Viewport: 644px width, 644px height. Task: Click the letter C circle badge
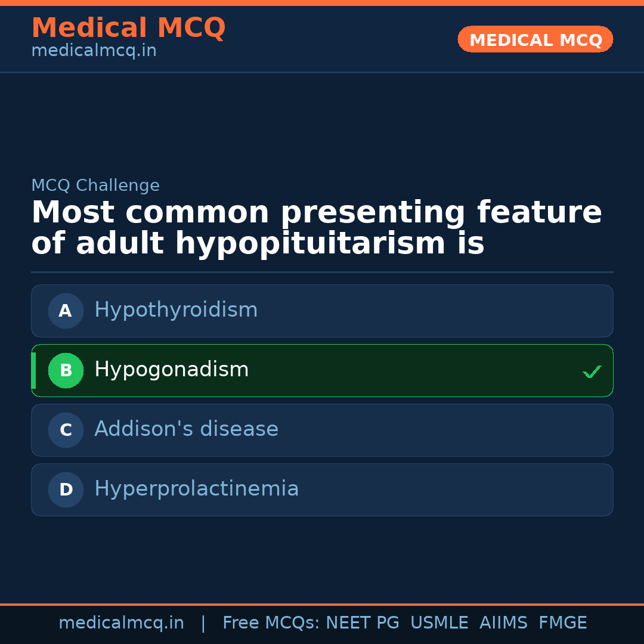(66, 430)
